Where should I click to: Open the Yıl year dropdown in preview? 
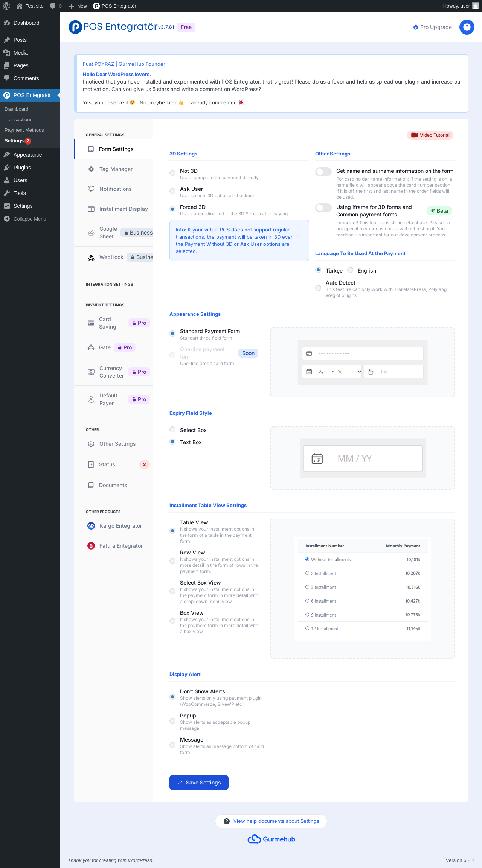(349, 372)
